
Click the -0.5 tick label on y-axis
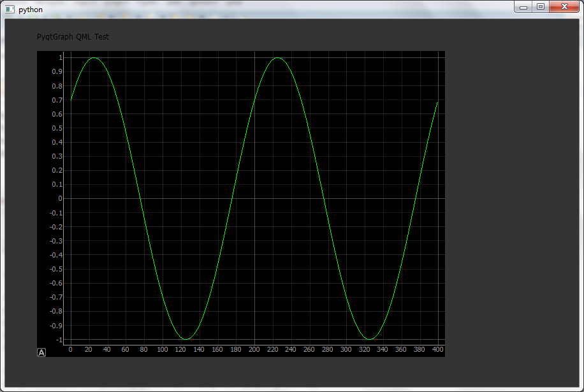coord(56,269)
